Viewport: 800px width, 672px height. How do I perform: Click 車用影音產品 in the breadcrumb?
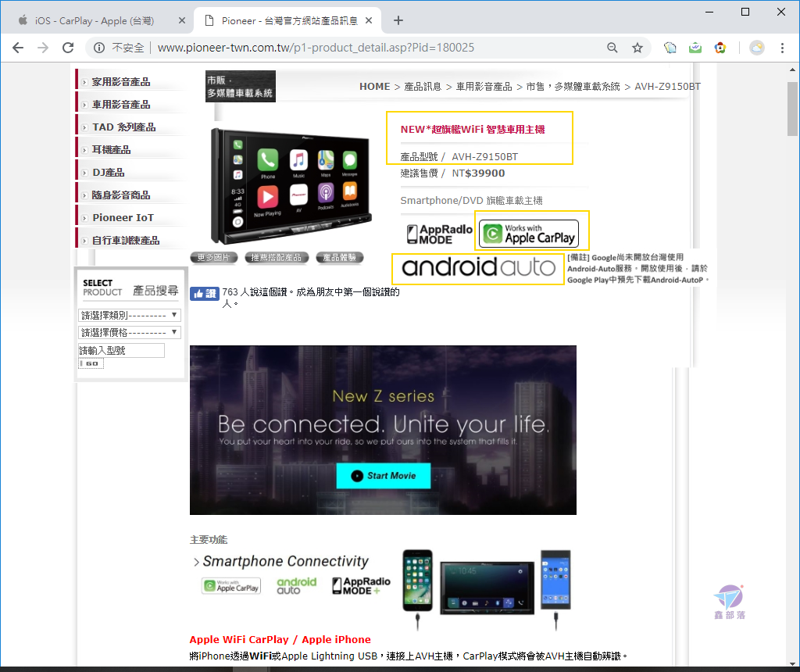point(484,87)
